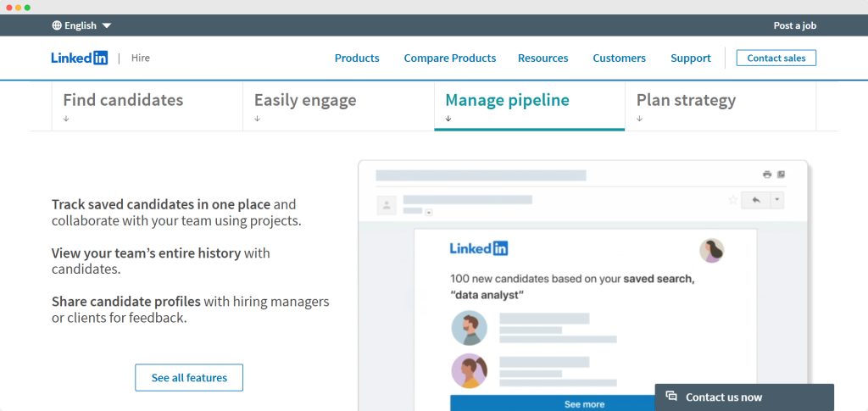Follow the Post a job link
Image resolution: width=868 pixels, height=411 pixels.
pyautogui.click(x=794, y=25)
